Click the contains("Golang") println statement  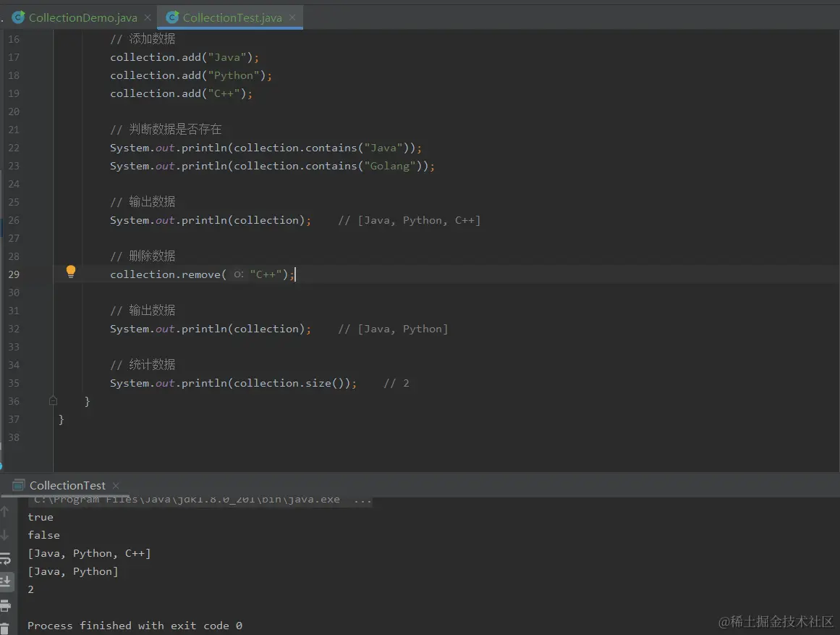click(x=272, y=167)
